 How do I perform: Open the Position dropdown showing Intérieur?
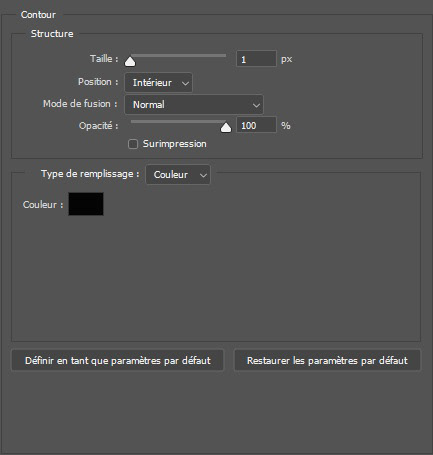[158, 83]
